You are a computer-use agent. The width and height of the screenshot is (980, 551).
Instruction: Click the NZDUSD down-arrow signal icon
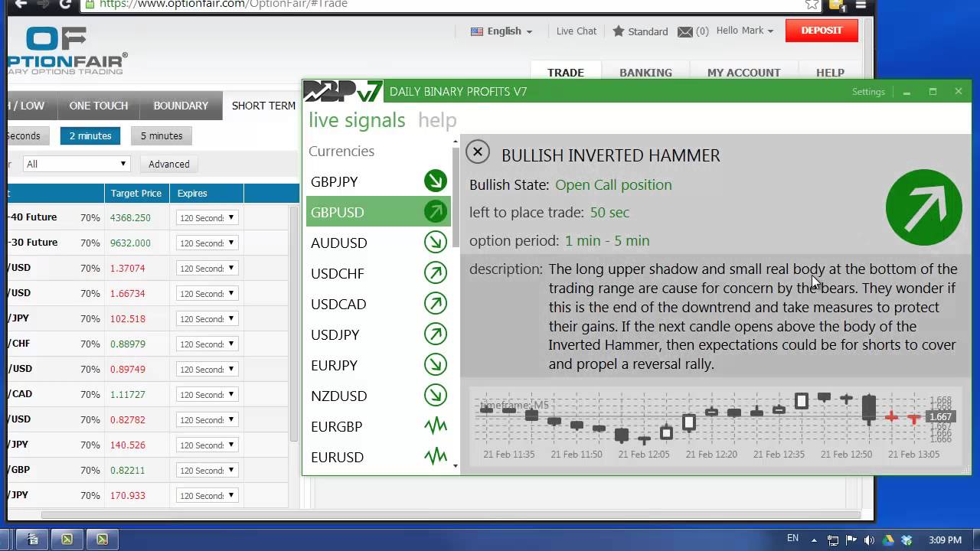(x=436, y=396)
